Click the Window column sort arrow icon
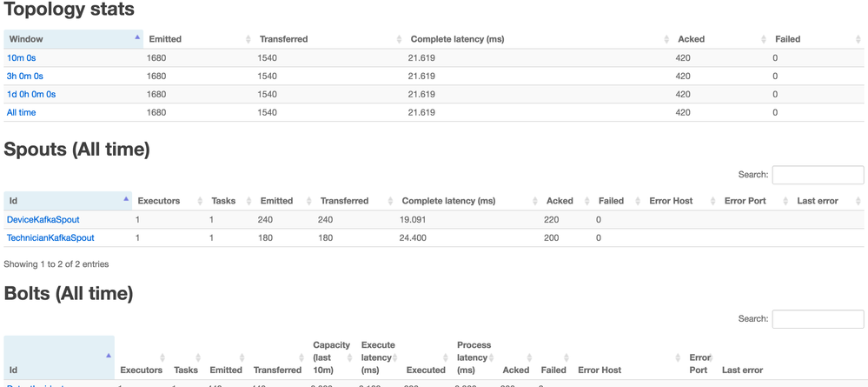 137,38
